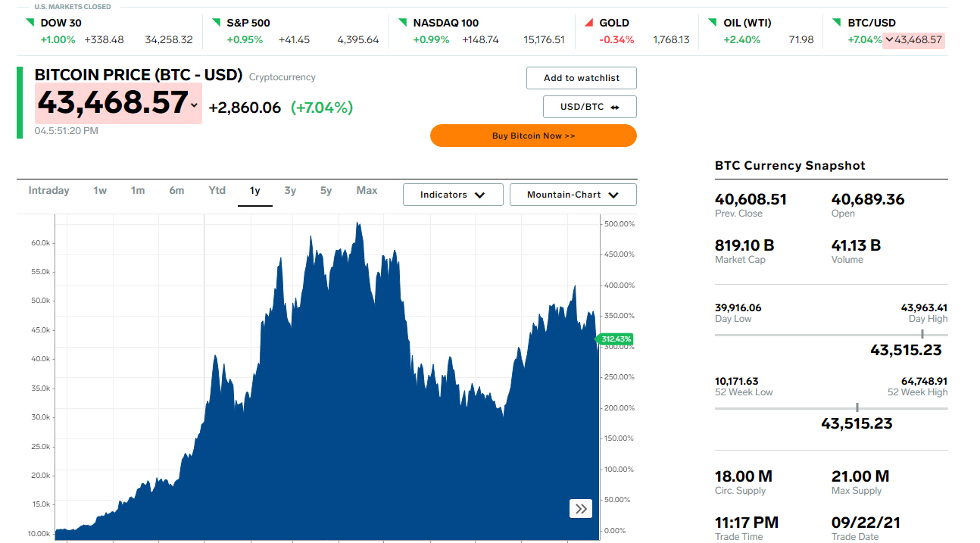Click the GOLD -0.34% change
This screenshot has width=980, height=543.
(616, 39)
